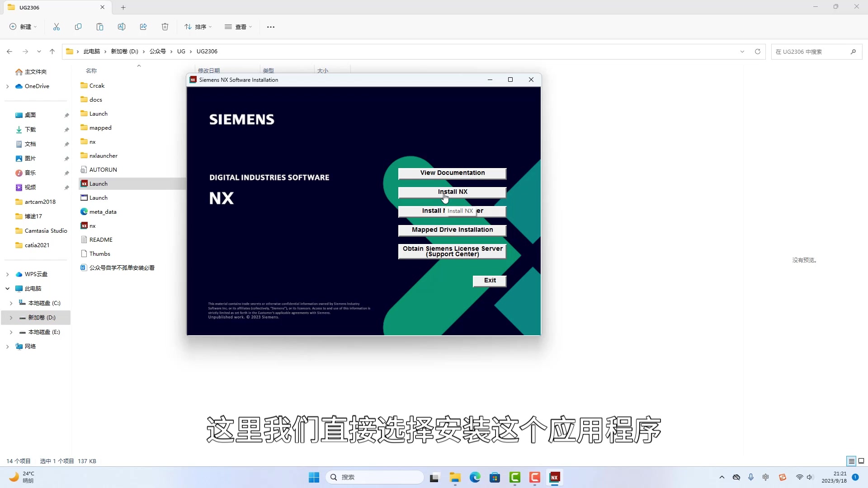Image resolution: width=868 pixels, height=488 pixels.
Task: Click the UG breadcrumb in address bar
Action: 181,52
